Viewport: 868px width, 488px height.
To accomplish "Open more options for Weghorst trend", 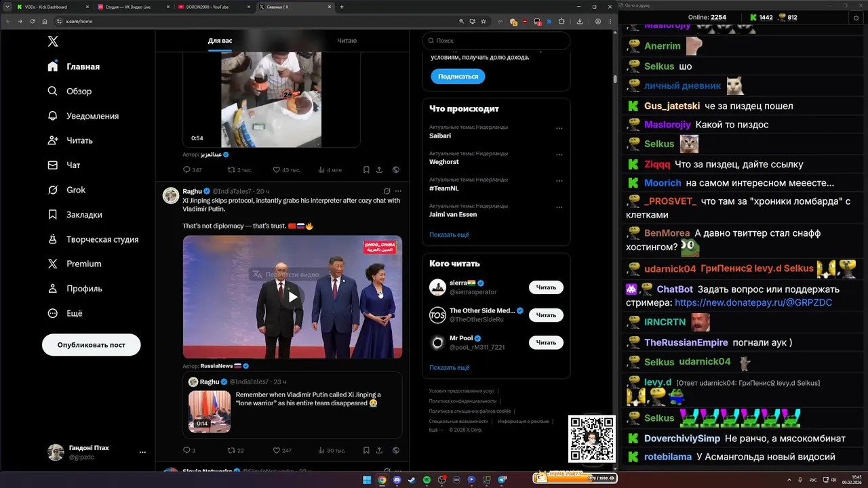I will pyautogui.click(x=559, y=155).
